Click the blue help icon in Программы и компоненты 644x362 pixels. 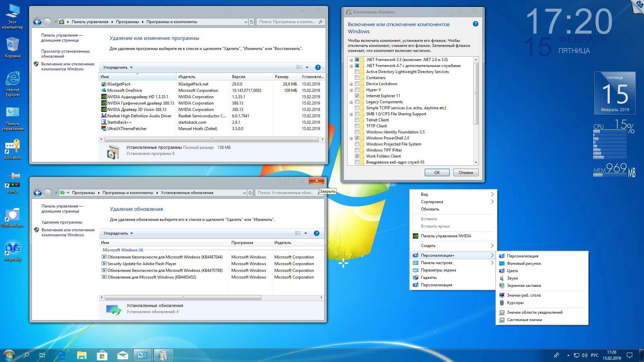[317, 67]
